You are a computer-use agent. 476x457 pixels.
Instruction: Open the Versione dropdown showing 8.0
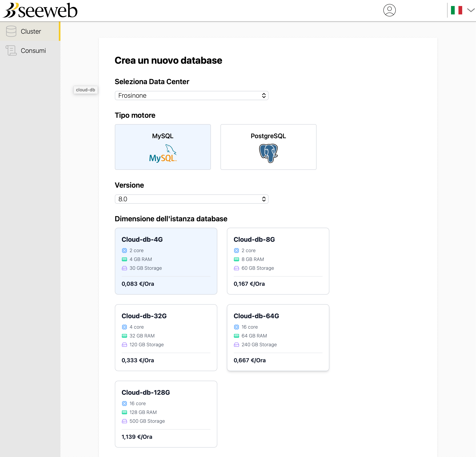tap(191, 199)
